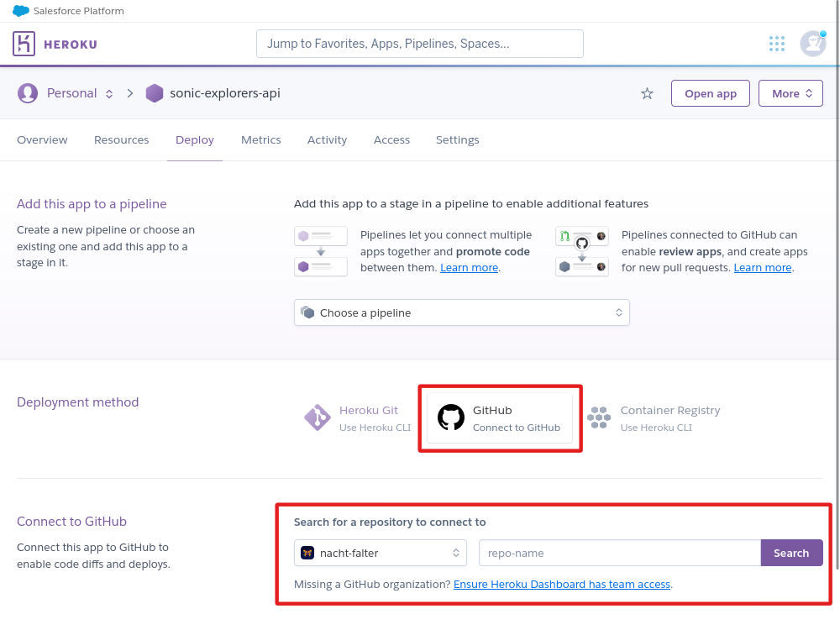
Task: Open Learn more about review apps
Action: click(763, 268)
